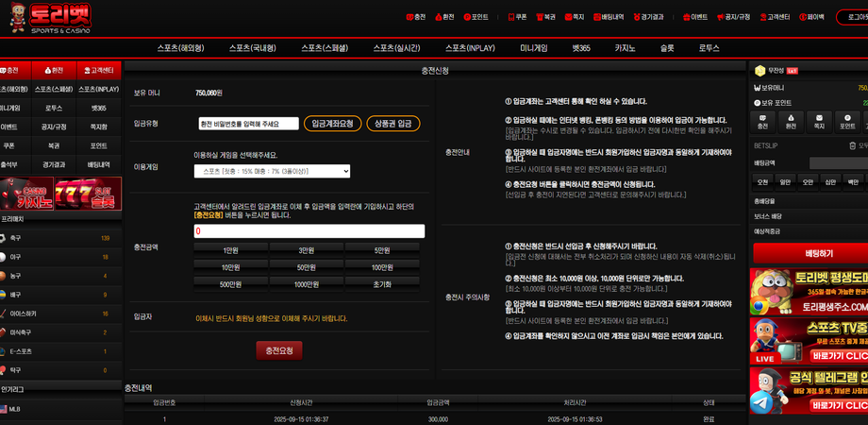Open 이벤트 gift icon in header
The width and height of the screenshot is (868, 425).
point(694,17)
